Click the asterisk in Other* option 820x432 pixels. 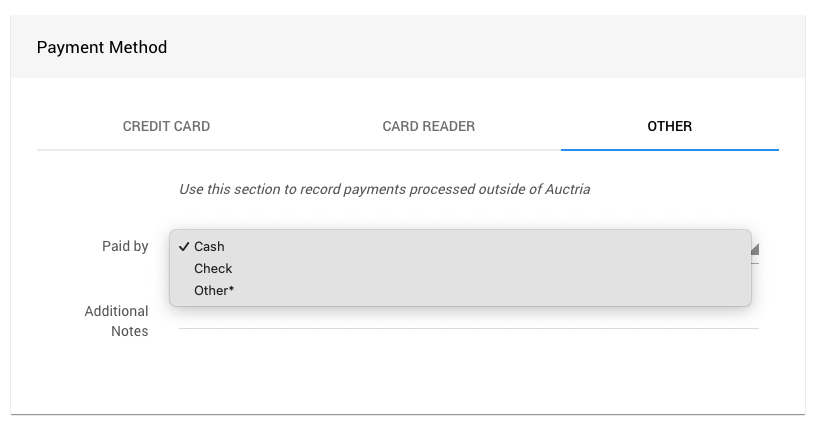tap(230, 290)
